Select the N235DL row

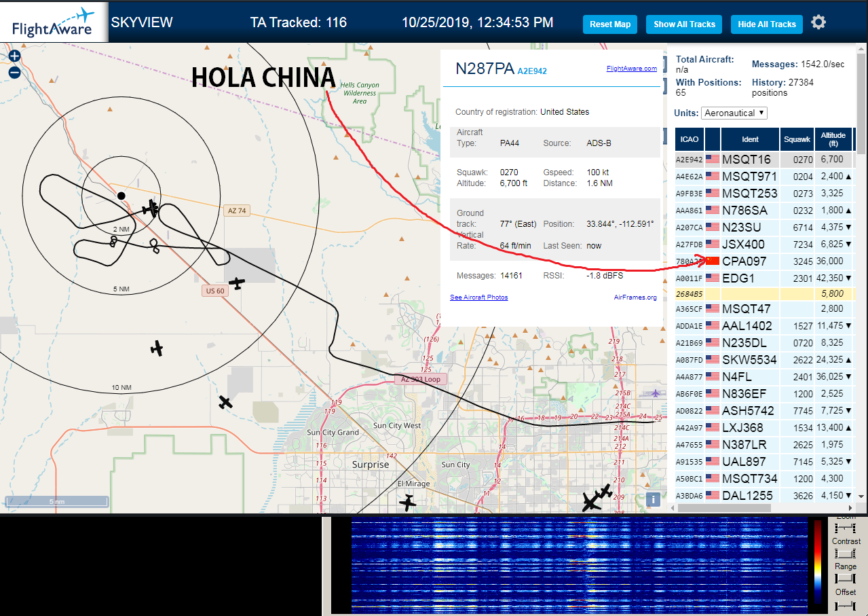coord(765,343)
